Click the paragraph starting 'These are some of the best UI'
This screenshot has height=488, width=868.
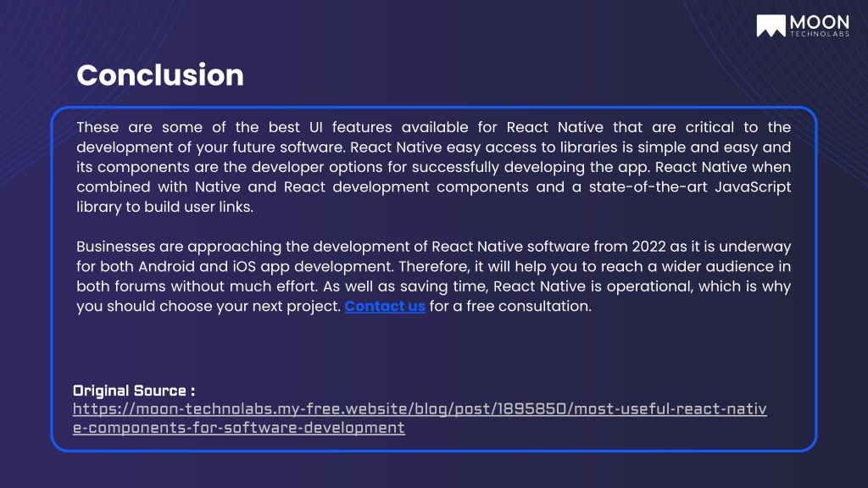(433, 167)
